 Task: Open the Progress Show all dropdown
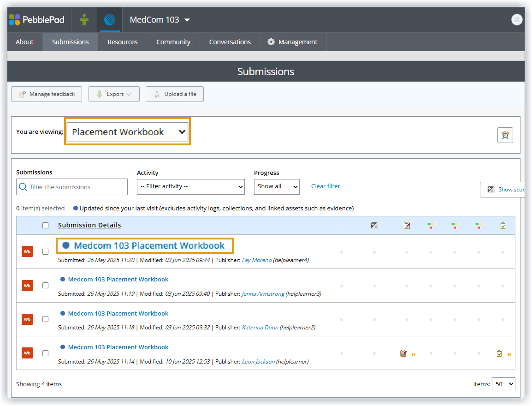(277, 187)
